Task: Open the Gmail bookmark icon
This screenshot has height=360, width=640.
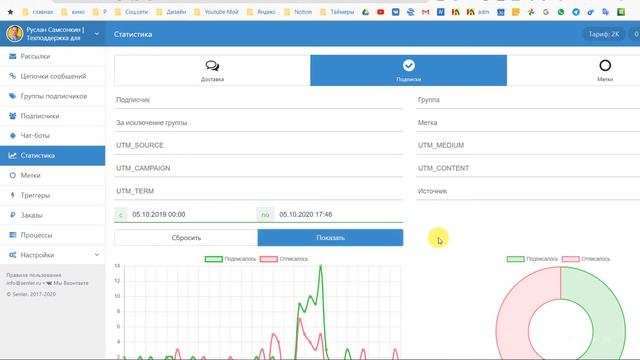Action: (x=425, y=12)
